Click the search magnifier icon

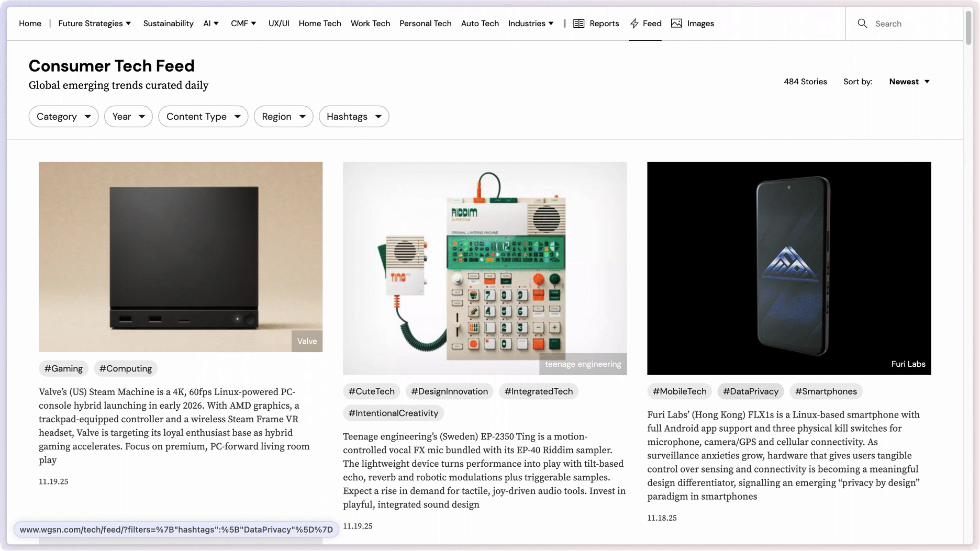tap(862, 24)
